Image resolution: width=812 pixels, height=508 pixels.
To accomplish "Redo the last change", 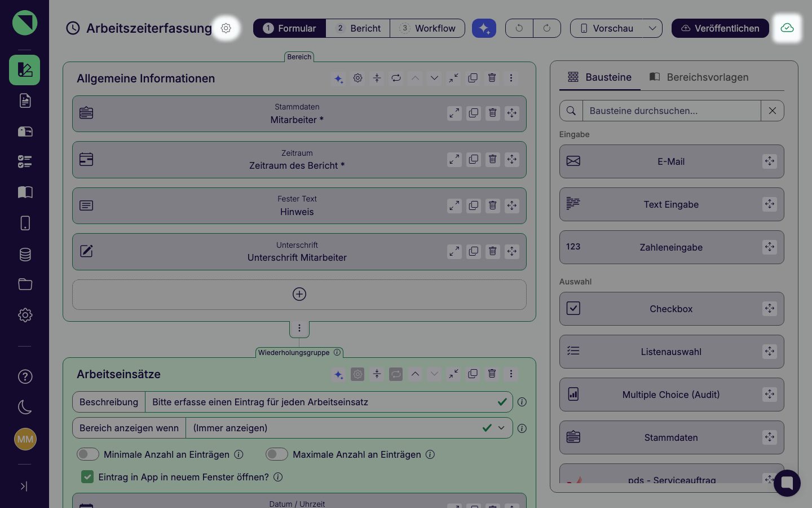I will point(547,28).
